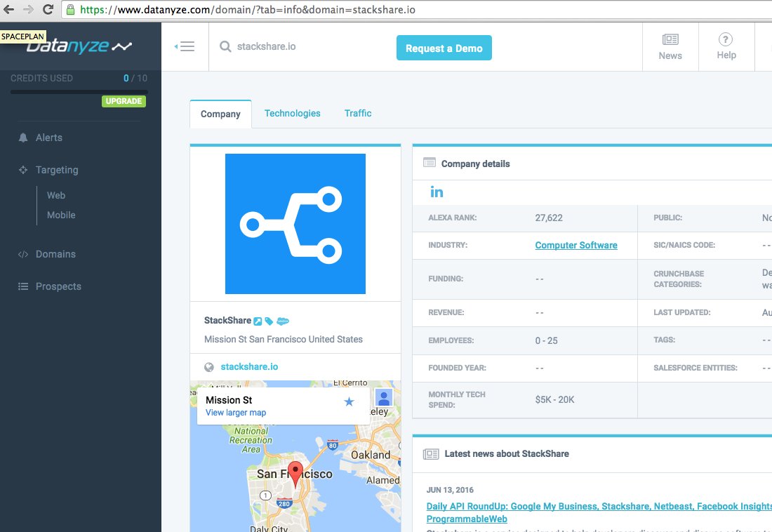This screenshot has width=772, height=532.
Task: Click the monthly tech spend $5K - 20K
Action: (x=555, y=399)
